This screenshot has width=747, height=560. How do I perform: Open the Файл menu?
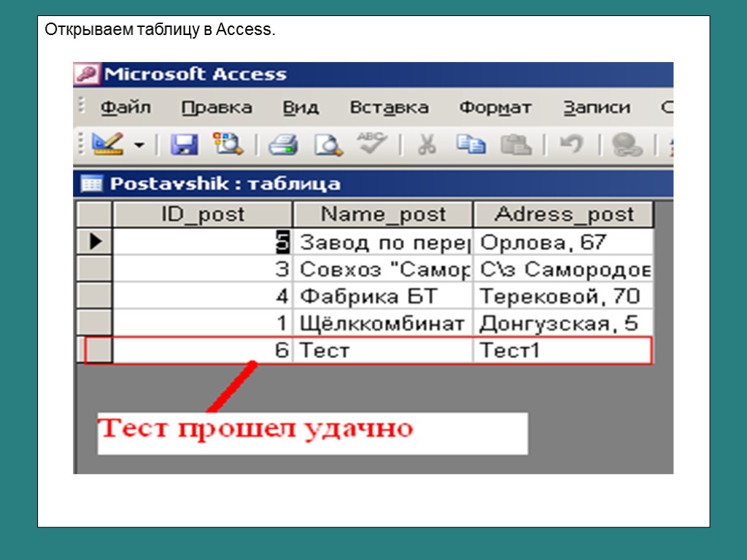(125, 108)
